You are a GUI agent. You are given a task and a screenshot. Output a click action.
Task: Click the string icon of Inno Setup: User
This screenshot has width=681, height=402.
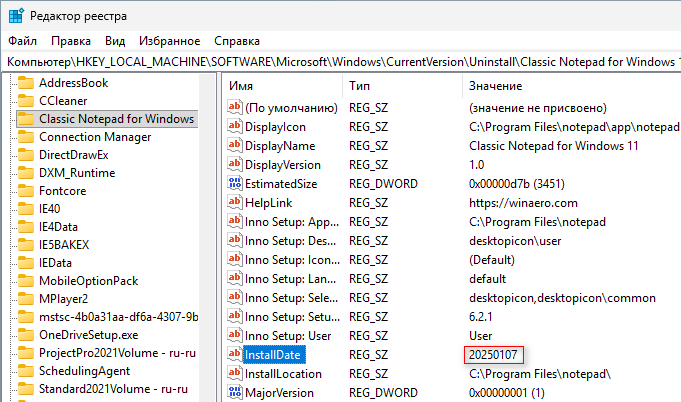click(x=235, y=335)
